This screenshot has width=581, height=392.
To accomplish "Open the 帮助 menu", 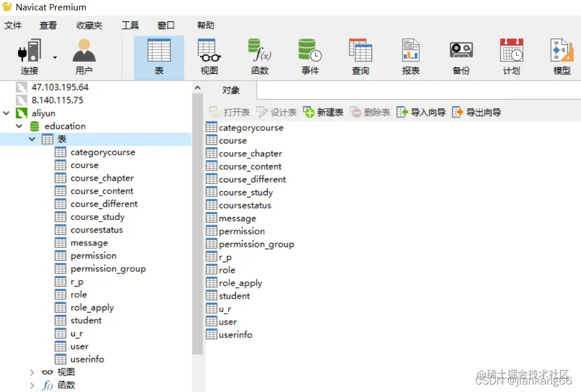I will click(x=206, y=25).
